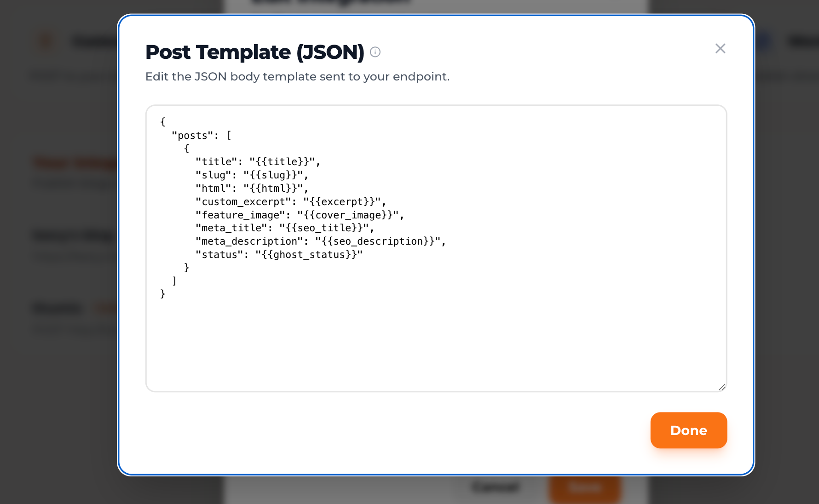Click the "status" ghost_status line
Viewport: 819px width, 504px height.
pyautogui.click(x=279, y=255)
